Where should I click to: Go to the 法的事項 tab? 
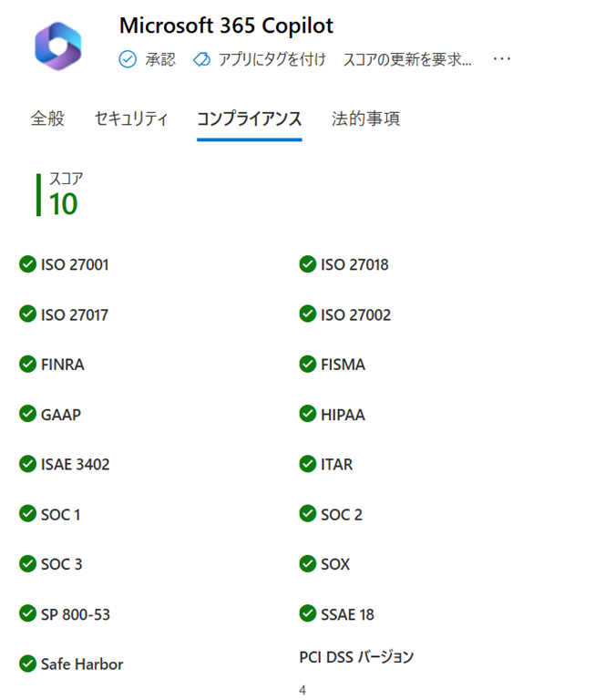[x=365, y=118]
